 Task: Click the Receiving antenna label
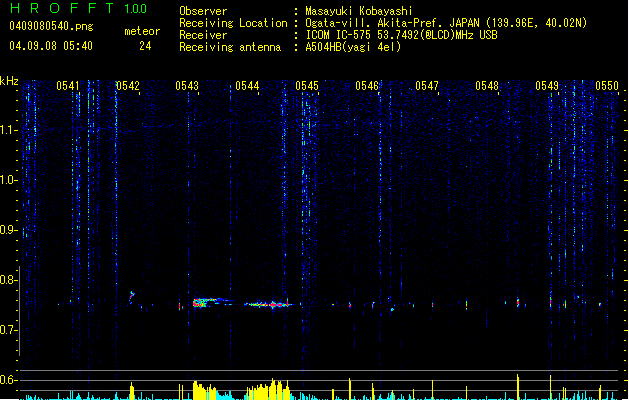pos(230,47)
